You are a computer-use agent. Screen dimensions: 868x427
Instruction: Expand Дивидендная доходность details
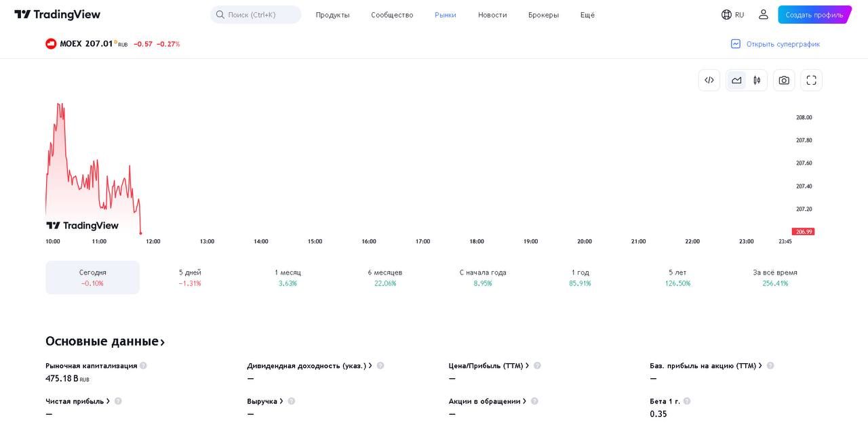(x=309, y=365)
